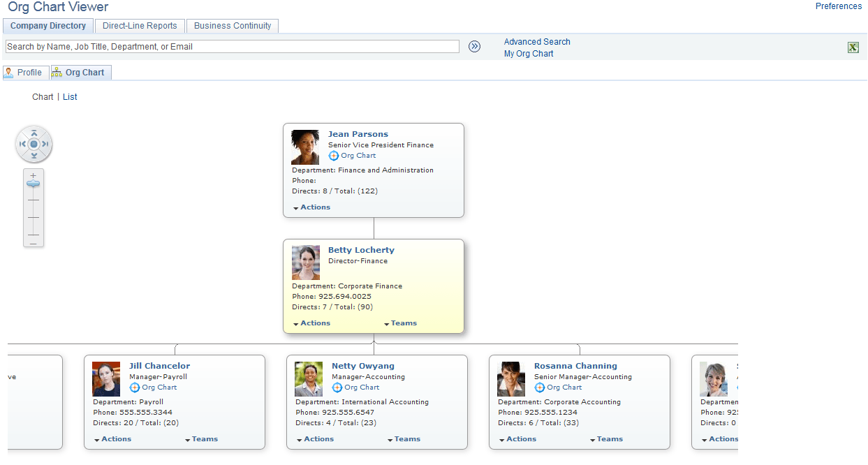Select Netty Owyang's Org Chart icon
Viewport: 868px width, 465px height.
click(336, 387)
